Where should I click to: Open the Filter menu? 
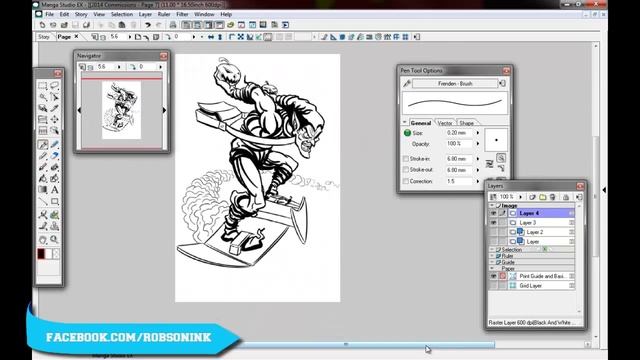[182, 14]
